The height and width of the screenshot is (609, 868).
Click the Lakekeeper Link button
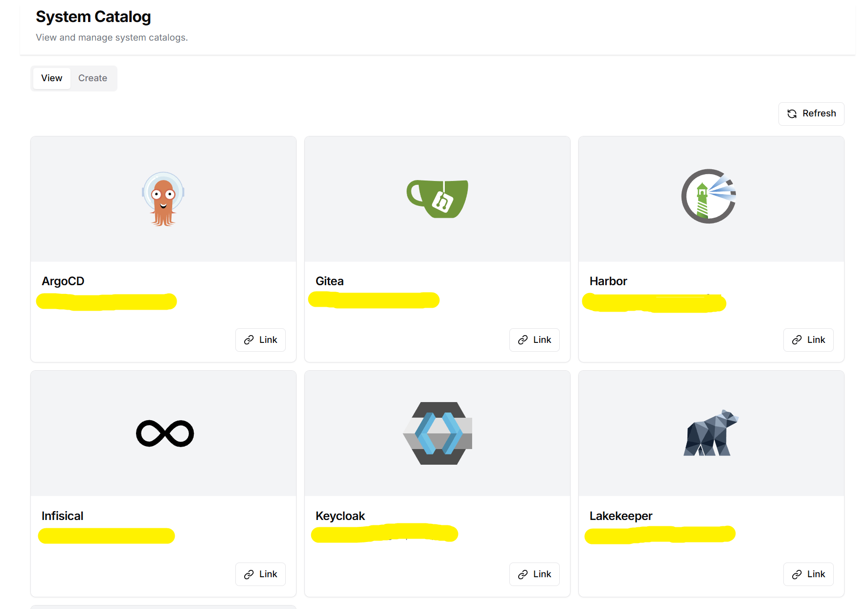coord(808,574)
